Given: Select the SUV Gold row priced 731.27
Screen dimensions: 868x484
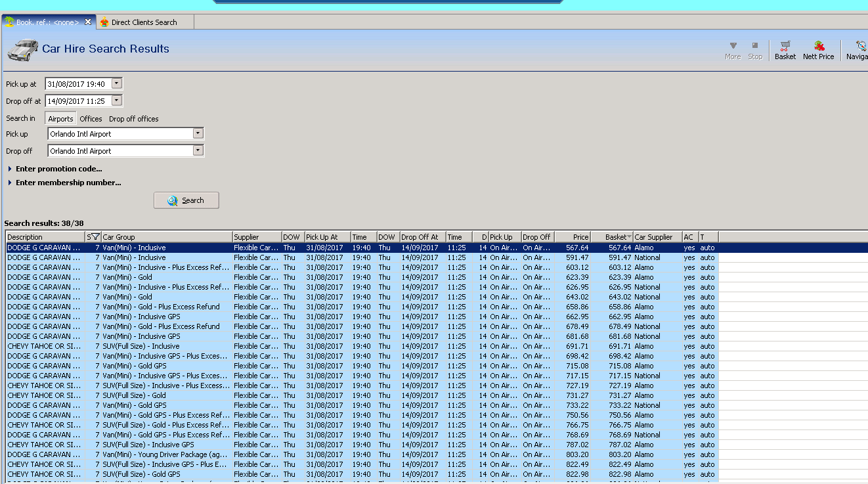Looking at the screenshot, I should click(x=362, y=395).
